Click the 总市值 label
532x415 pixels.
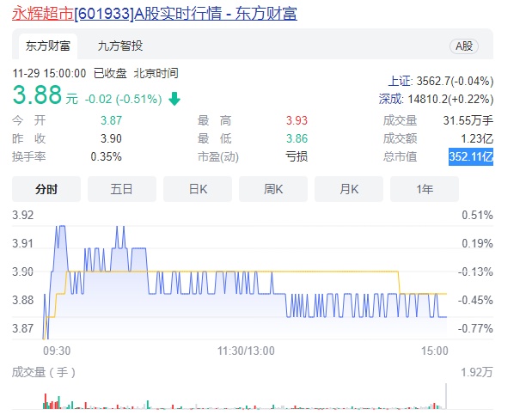[x=400, y=156]
